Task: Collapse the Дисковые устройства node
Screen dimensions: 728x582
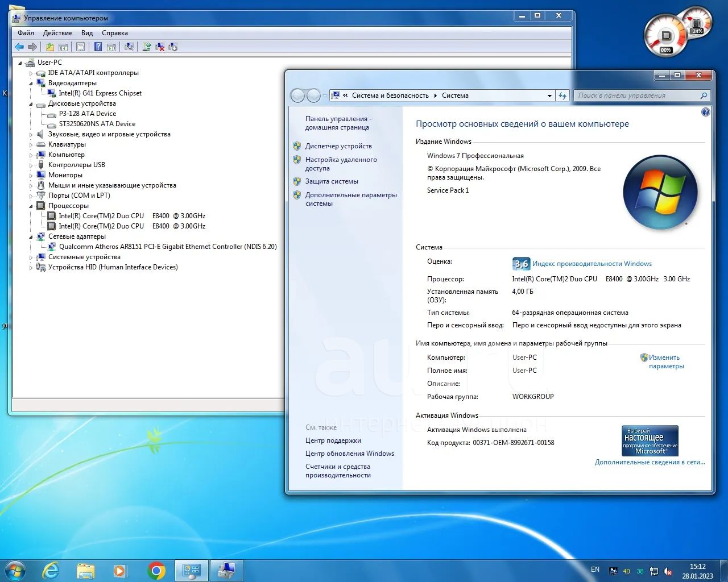Action: (x=31, y=103)
